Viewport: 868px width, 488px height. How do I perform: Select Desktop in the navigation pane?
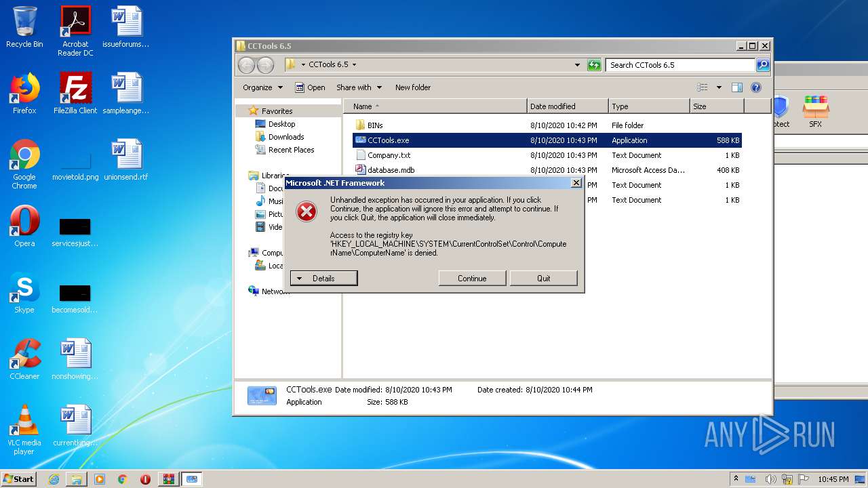(281, 124)
